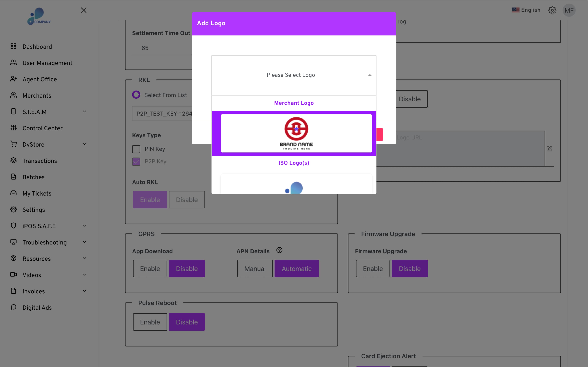The width and height of the screenshot is (588, 367).
Task: Select the 'Select From List' radio button
Action: (136, 95)
